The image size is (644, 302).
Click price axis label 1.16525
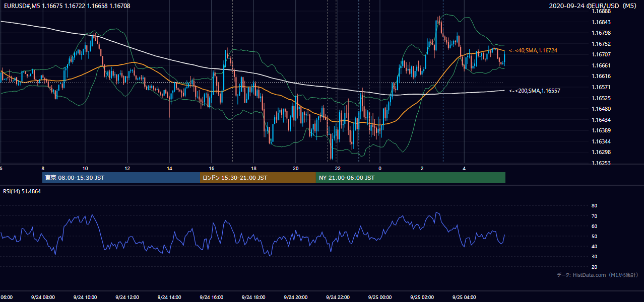coord(601,98)
